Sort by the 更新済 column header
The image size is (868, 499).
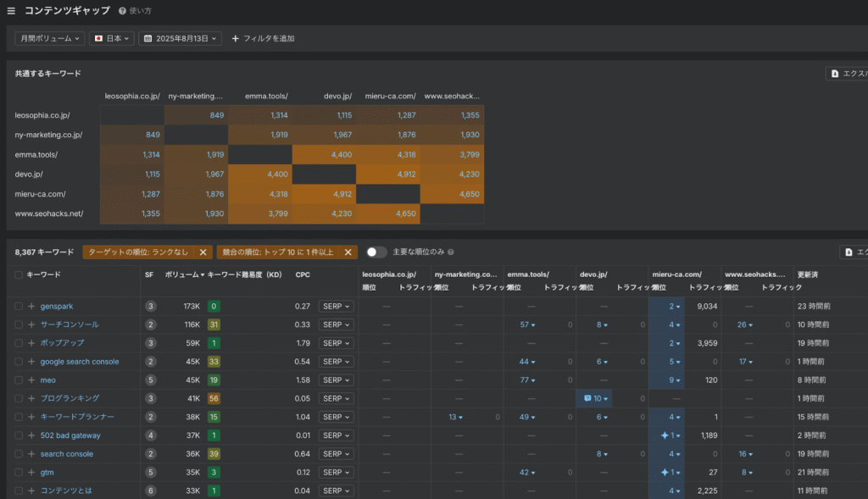(808, 275)
